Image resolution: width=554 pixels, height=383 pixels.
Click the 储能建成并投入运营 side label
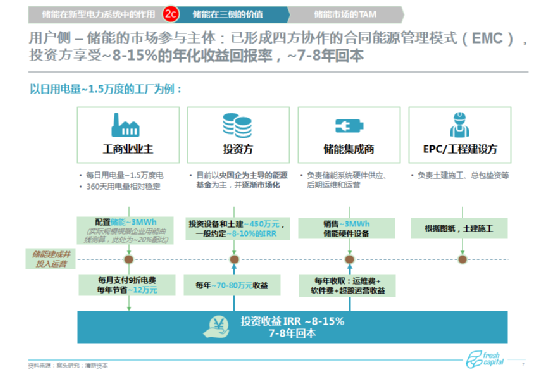tap(51, 259)
